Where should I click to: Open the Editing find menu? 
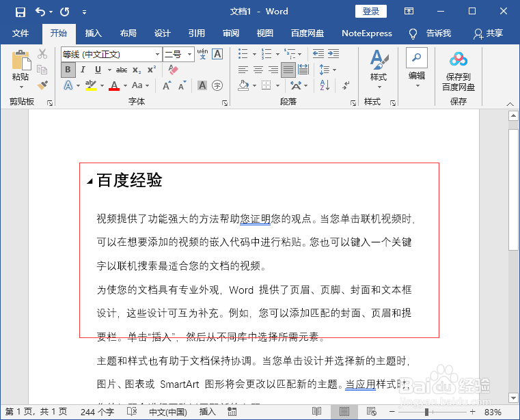417,68
